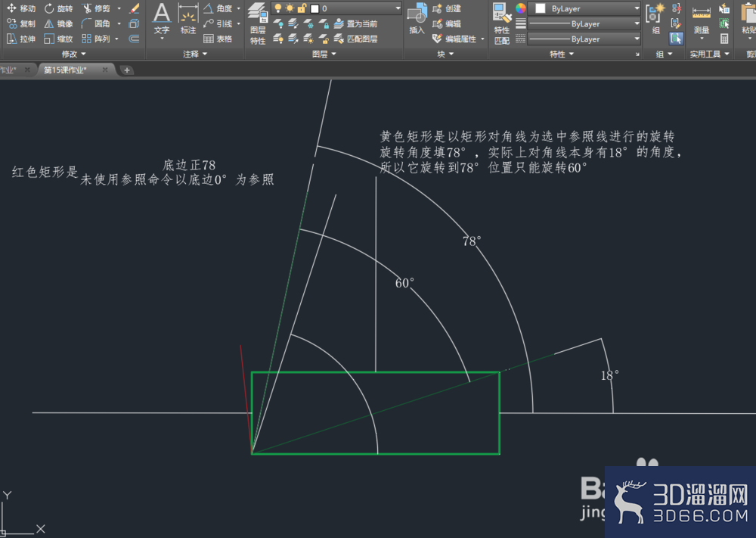The height and width of the screenshot is (538, 756).
Task: Click the layer Freeze icon in the layer panel's upper row
Action: [308, 23]
